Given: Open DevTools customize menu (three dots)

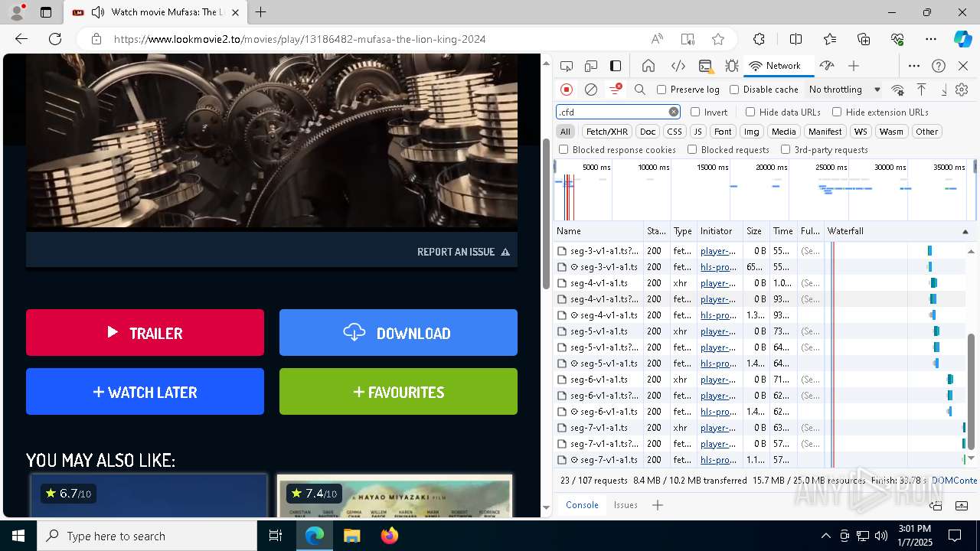Looking at the screenshot, I should click(x=914, y=66).
